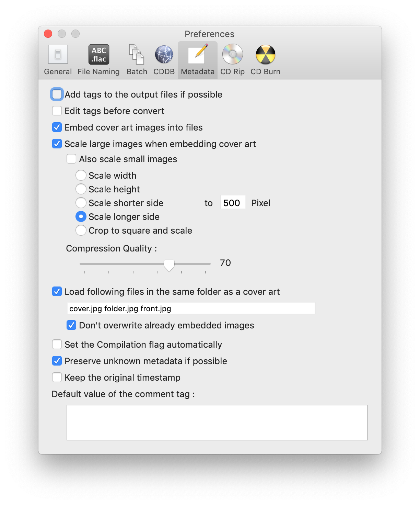Disable embedding cover art images into files
This screenshot has width=420, height=505.
pyautogui.click(x=57, y=127)
